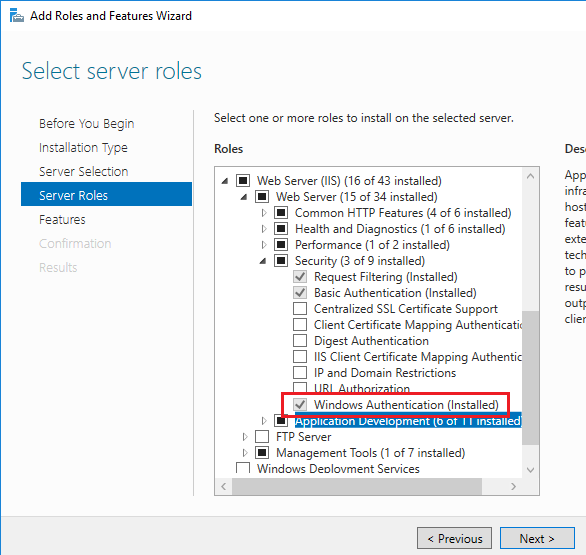
Task: Check the FTP Server checkbox
Action: [262, 437]
